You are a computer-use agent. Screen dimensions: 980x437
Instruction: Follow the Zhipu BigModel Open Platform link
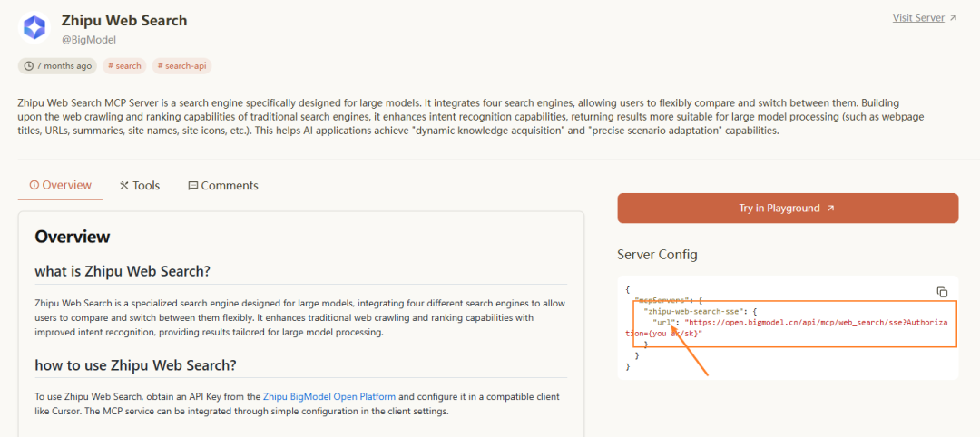[x=329, y=396]
